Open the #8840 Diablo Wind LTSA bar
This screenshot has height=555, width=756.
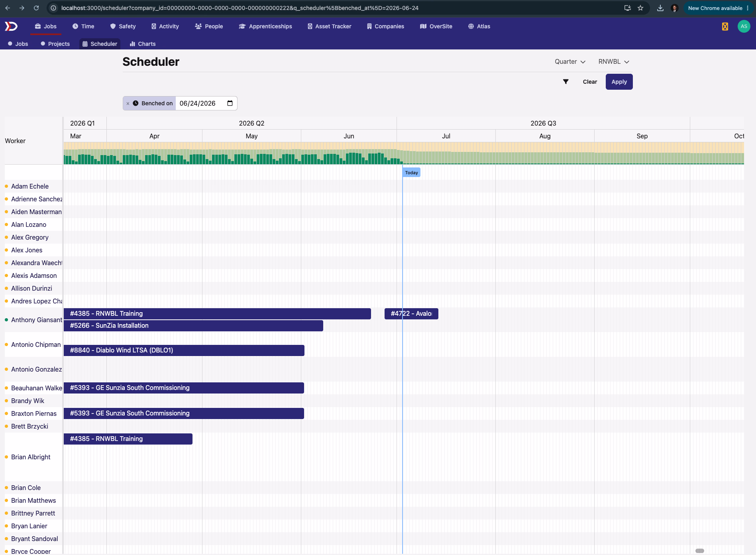(x=184, y=350)
